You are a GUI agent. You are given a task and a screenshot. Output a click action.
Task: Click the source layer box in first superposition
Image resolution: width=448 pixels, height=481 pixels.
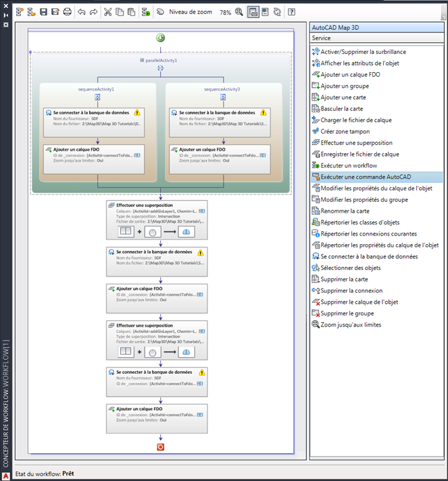click(126, 232)
